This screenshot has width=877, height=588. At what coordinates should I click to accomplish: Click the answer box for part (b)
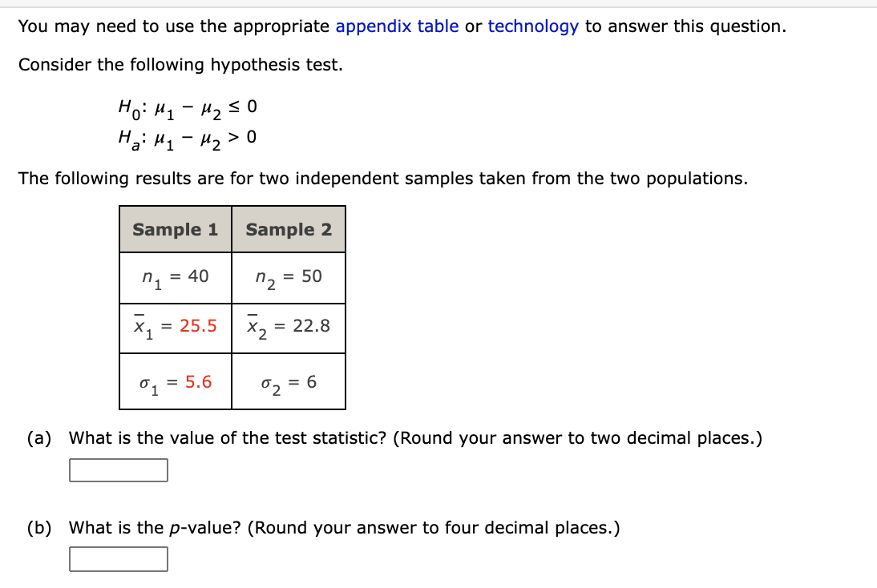[118, 558]
